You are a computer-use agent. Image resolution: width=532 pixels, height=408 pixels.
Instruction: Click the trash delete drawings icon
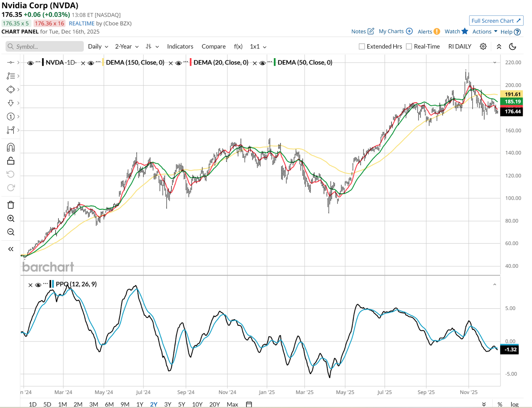[11, 205]
